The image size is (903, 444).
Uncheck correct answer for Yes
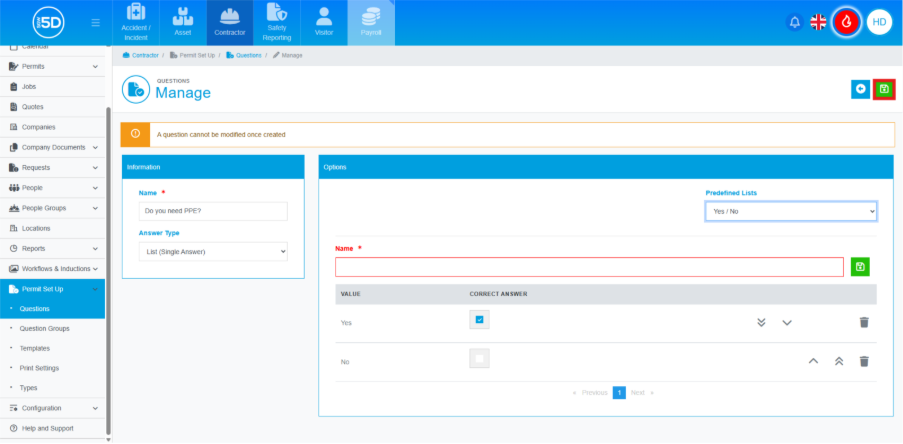click(479, 320)
